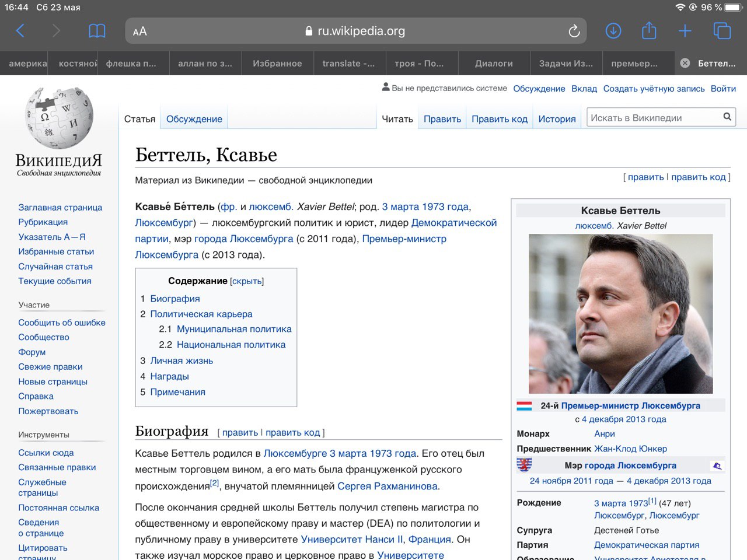The height and width of the screenshot is (560, 747).
Task: Jump to contents item 1 Биография
Action: pyautogui.click(x=175, y=299)
